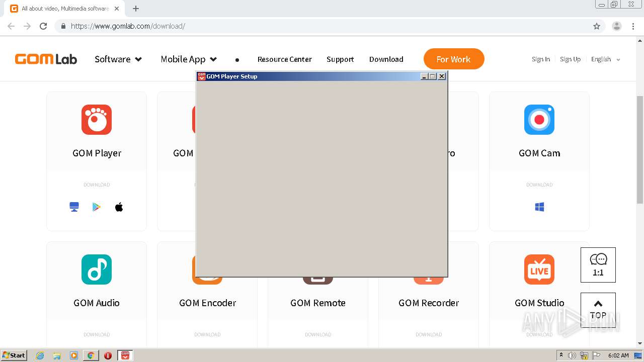Click the page vertical scrollbar thumb
This screenshot has height=362, width=644.
(640, 149)
